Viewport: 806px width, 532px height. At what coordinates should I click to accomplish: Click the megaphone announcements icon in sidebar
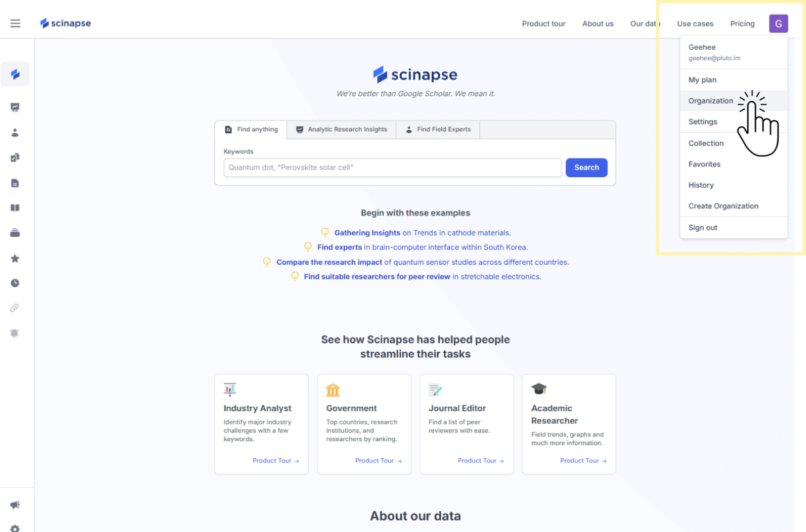pyautogui.click(x=15, y=505)
